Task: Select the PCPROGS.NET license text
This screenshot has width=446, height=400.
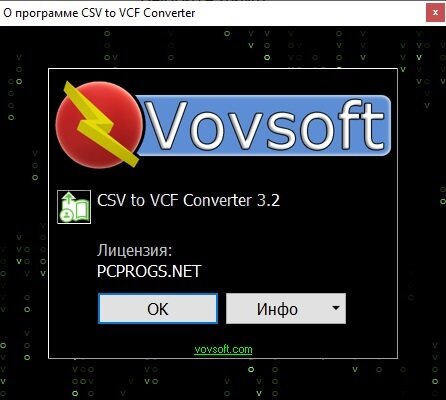Action: click(x=149, y=271)
